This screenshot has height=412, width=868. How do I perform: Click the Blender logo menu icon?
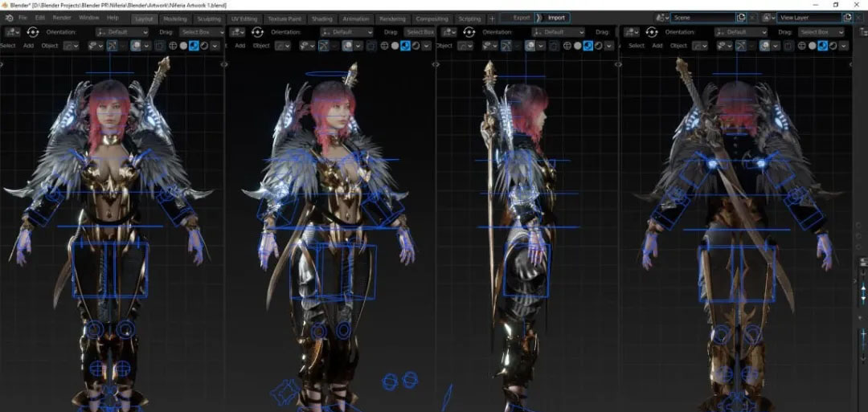(9, 18)
